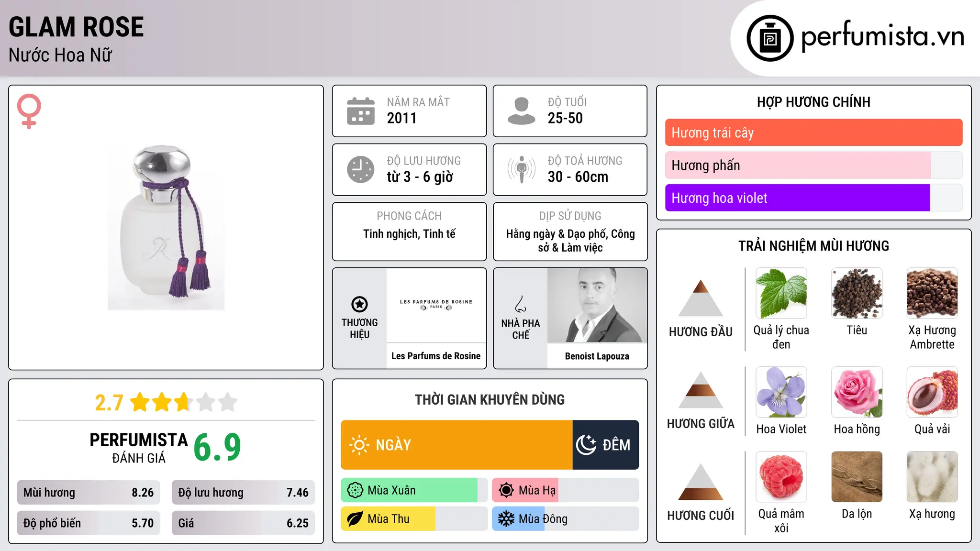Click the Mùi hương 8.26 score row
This screenshot has width=980, height=551.
pos(89,493)
